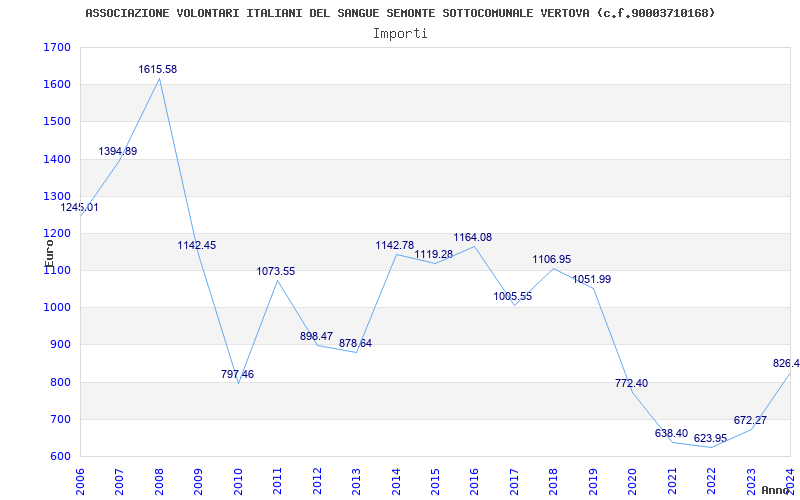Click the 1005.55 data label
The width and height of the screenshot is (800, 500).
[513, 296]
